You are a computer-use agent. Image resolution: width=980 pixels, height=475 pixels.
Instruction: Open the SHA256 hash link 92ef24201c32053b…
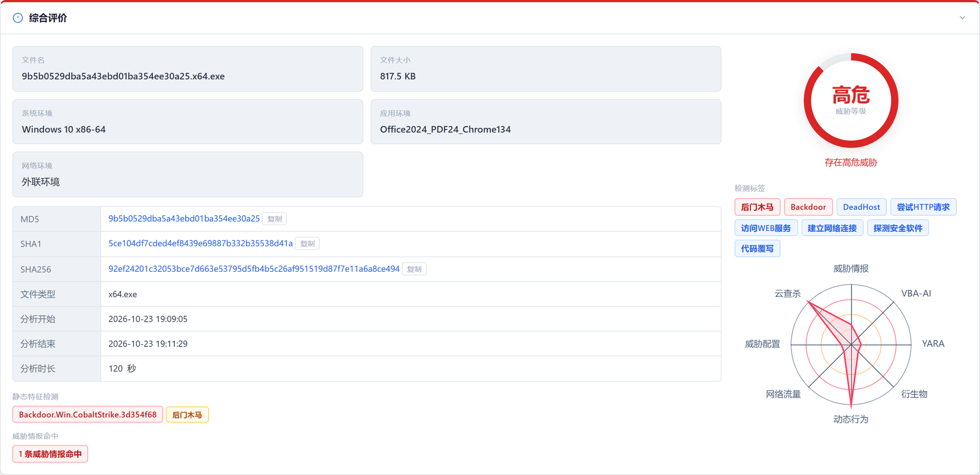pyautogui.click(x=254, y=269)
